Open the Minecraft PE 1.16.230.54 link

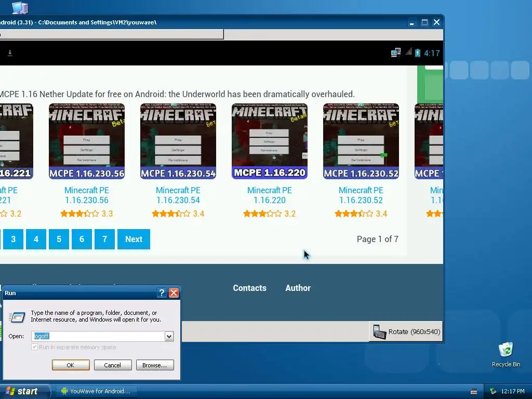(x=178, y=195)
